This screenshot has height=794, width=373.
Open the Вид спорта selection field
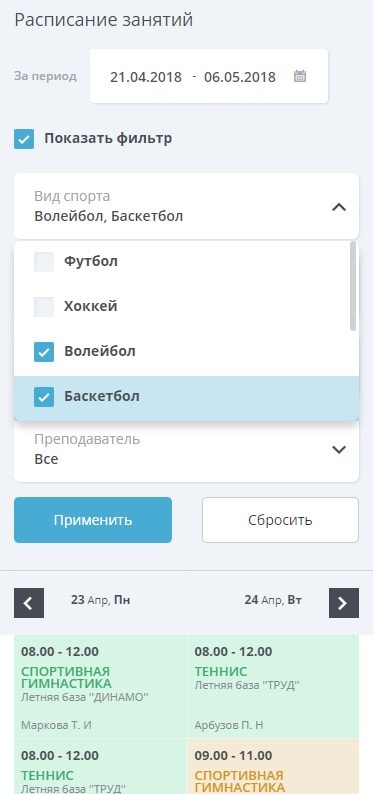[186, 206]
